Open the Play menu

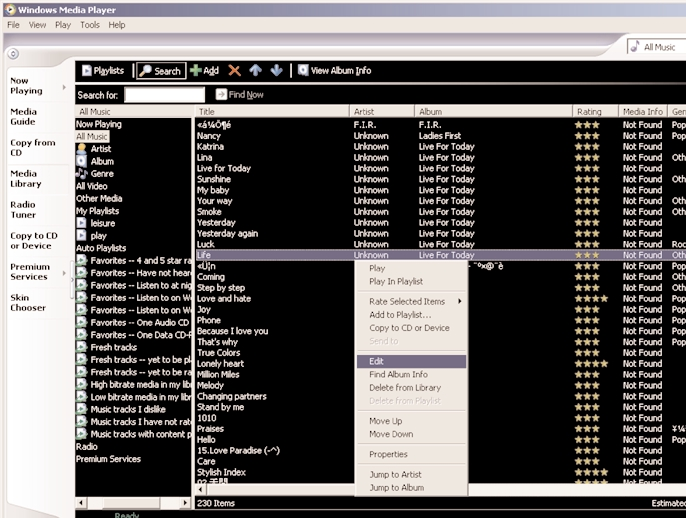(63, 25)
